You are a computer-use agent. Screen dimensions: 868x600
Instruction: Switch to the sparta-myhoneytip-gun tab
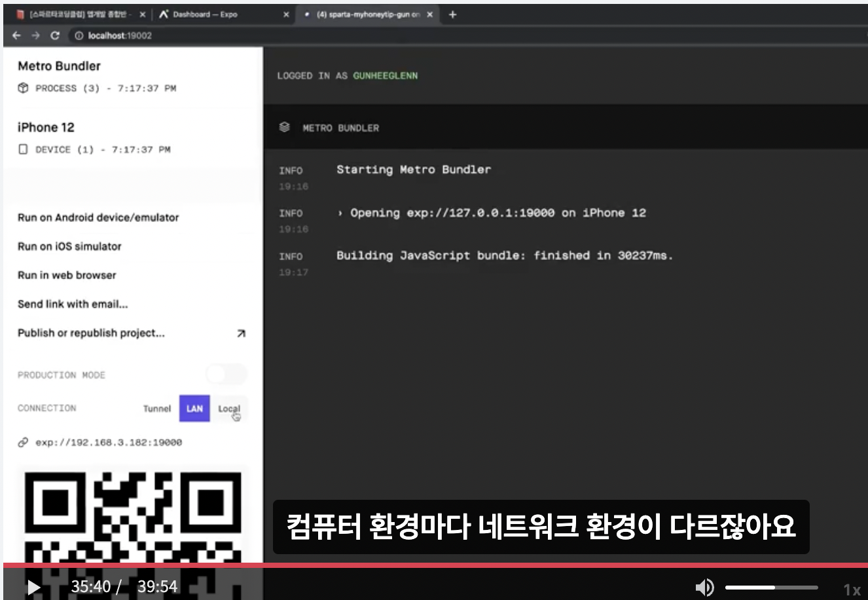click(367, 14)
